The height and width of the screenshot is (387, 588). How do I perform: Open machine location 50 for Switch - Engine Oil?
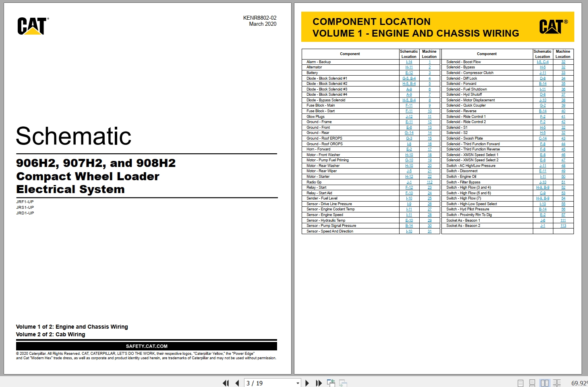tap(563, 177)
